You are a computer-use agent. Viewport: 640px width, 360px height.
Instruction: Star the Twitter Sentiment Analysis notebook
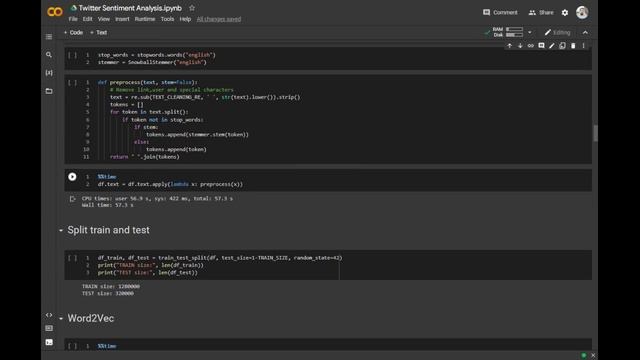192,8
